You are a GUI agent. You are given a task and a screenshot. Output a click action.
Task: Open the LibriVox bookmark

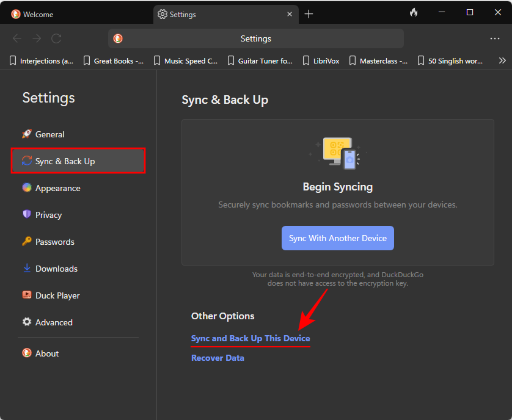[x=321, y=60]
